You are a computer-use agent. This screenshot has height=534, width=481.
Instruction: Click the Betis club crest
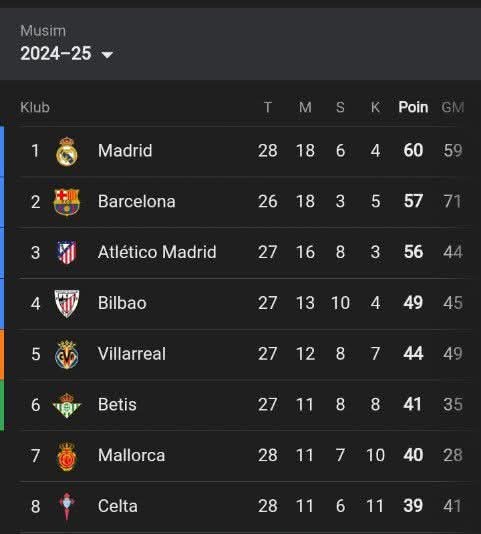(67, 405)
